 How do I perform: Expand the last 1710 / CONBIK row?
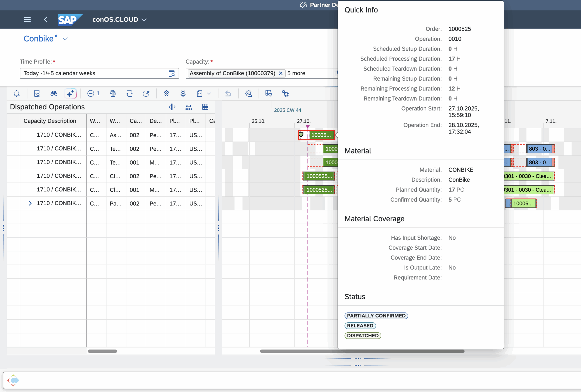[x=30, y=203]
